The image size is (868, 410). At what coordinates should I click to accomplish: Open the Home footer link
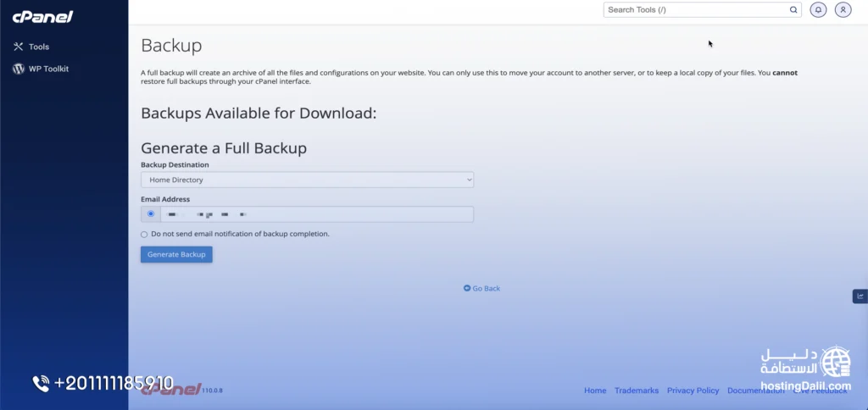pyautogui.click(x=595, y=391)
